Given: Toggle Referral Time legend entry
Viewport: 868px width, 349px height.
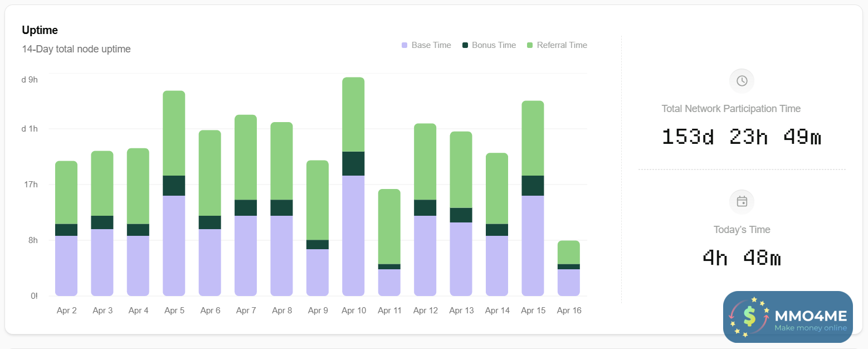Looking at the screenshot, I should 557,45.
